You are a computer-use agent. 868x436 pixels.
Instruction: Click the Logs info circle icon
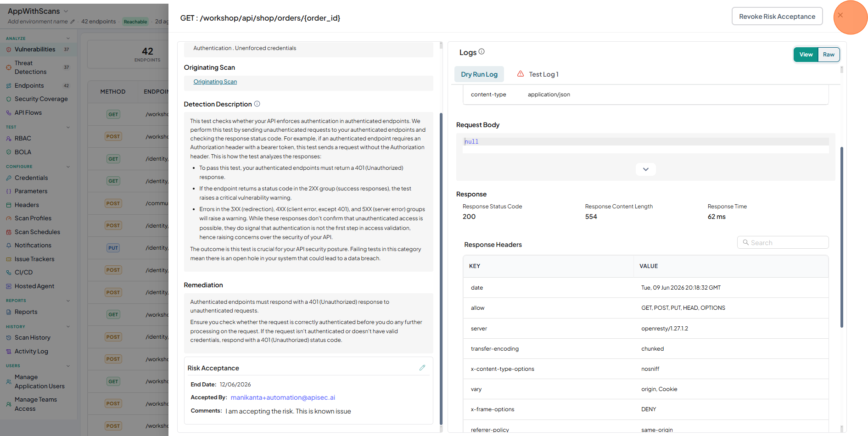coord(482,52)
